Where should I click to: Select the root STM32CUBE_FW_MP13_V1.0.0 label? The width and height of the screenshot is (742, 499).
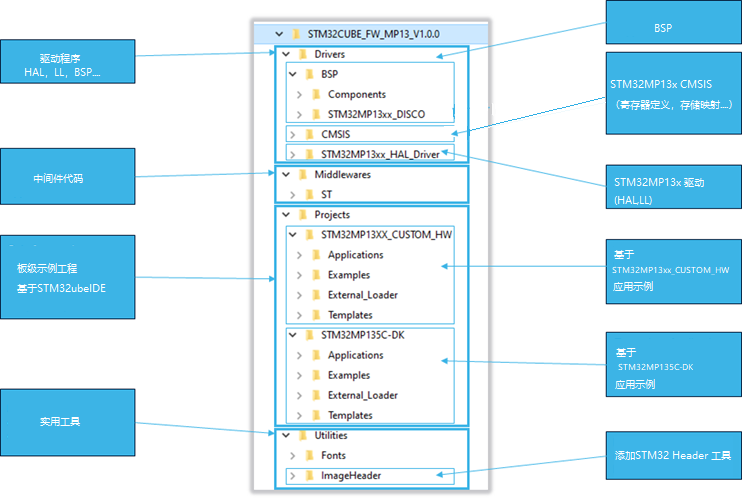coord(373,34)
